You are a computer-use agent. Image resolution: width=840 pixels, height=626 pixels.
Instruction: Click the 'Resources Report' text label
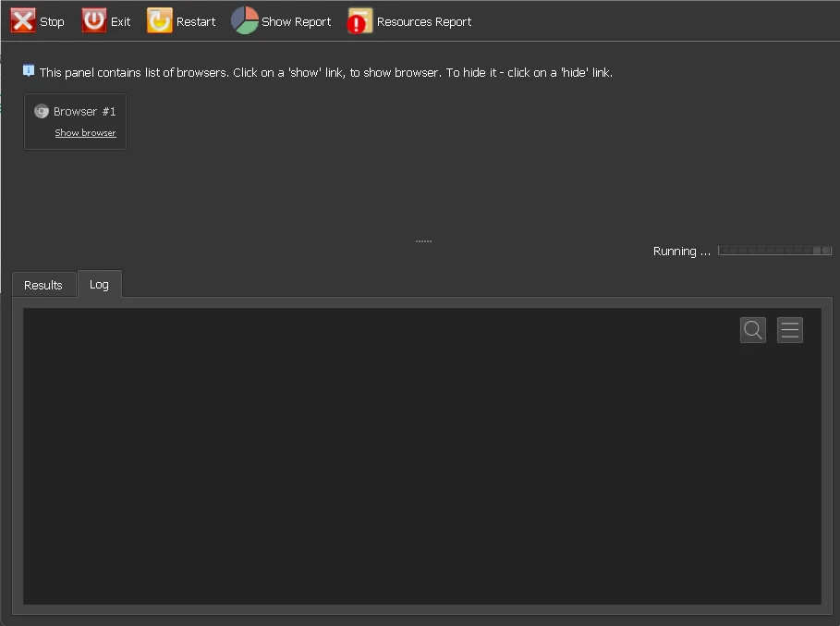(x=424, y=22)
